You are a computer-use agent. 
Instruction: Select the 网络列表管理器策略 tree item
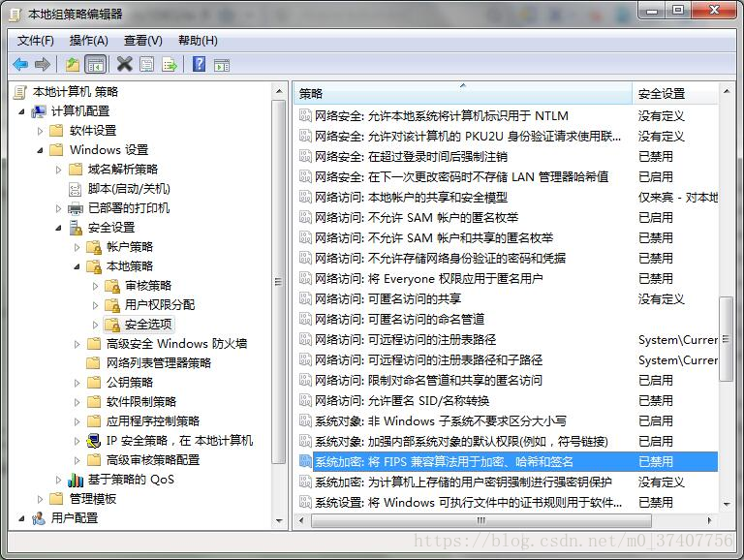point(159,363)
